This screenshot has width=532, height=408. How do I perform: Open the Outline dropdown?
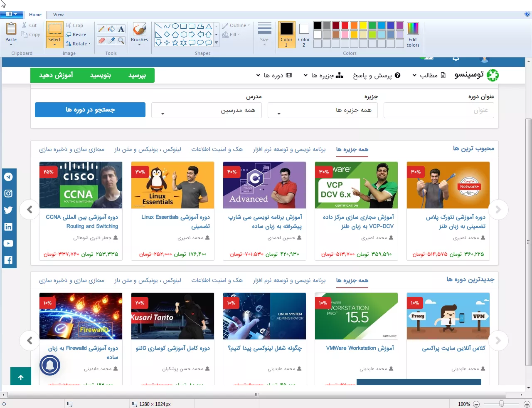click(236, 25)
